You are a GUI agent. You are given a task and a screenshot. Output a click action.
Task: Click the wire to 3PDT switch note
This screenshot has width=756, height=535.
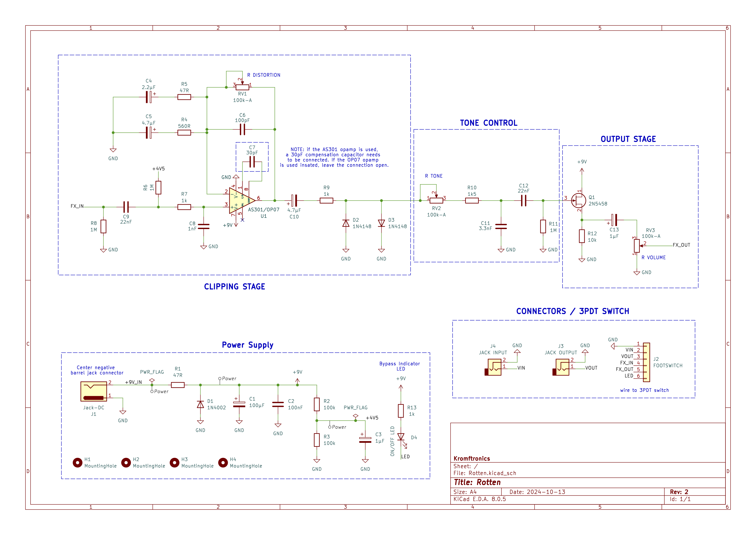(644, 390)
